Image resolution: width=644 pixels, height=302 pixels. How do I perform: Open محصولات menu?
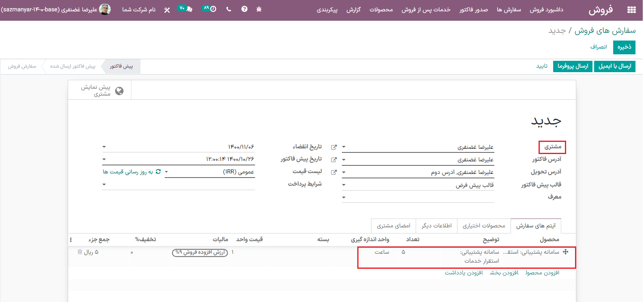coord(381,9)
